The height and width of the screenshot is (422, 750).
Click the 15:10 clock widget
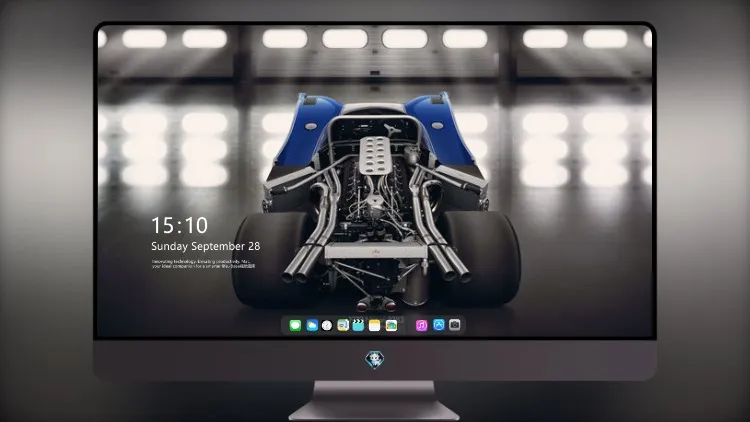(x=180, y=225)
